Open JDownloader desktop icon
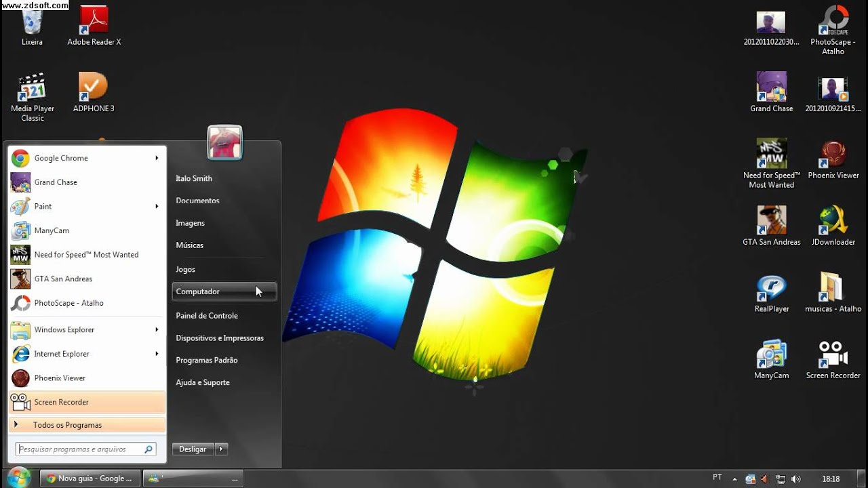868x488 pixels. pyautogui.click(x=833, y=226)
